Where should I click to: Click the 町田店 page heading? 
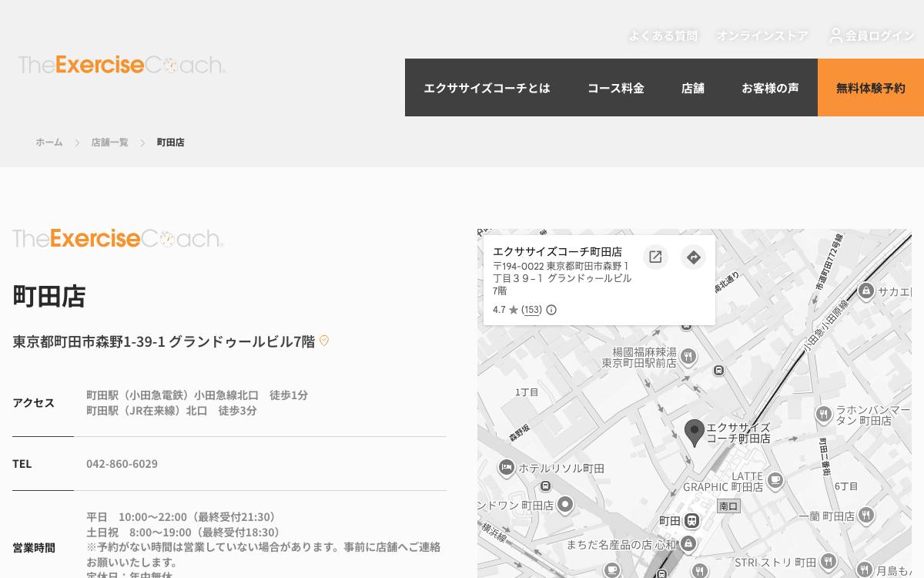click(49, 296)
